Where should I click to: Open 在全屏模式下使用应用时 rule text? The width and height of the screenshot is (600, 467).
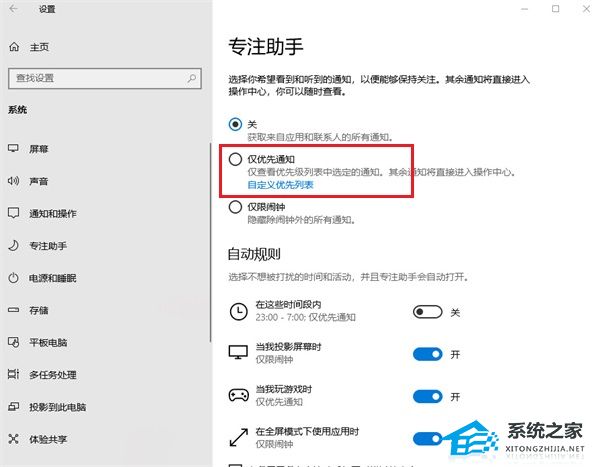[x=307, y=432]
